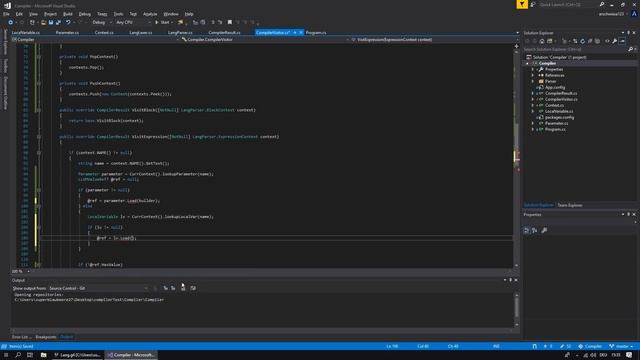Click the taskbar Search icon
Viewport: 640px width, 360px height.
(18, 355)
